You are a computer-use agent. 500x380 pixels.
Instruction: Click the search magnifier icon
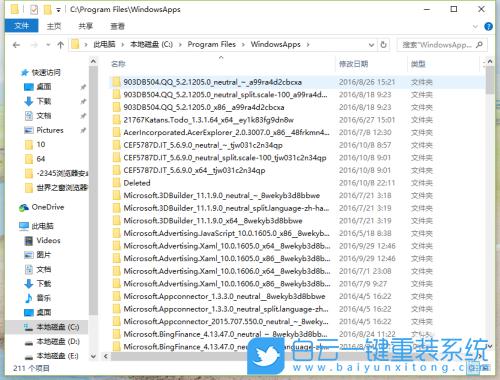(479, 45)
